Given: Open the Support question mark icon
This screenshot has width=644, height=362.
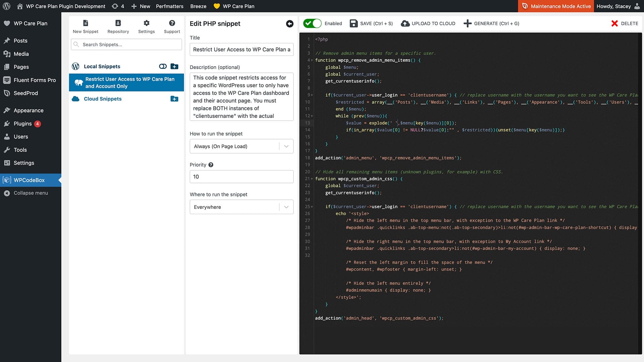Looking at the screenshot, I should (172, 23).
